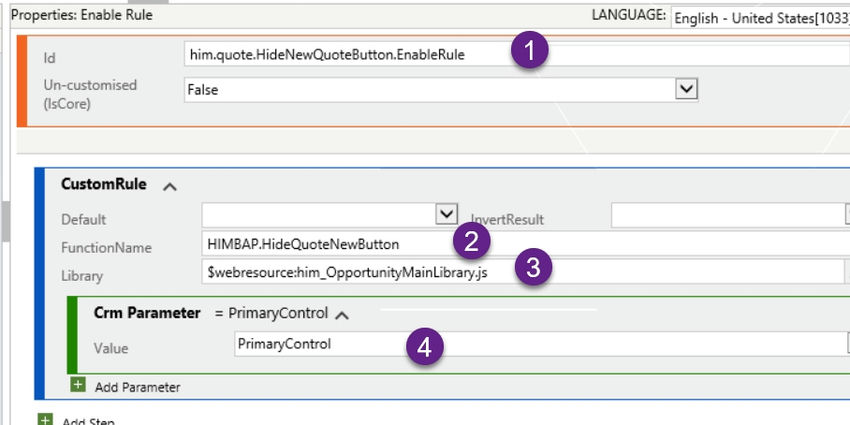Click the Properties: Enable Rule header
This screenshot has height=425, width=850.
coord(82,15)
